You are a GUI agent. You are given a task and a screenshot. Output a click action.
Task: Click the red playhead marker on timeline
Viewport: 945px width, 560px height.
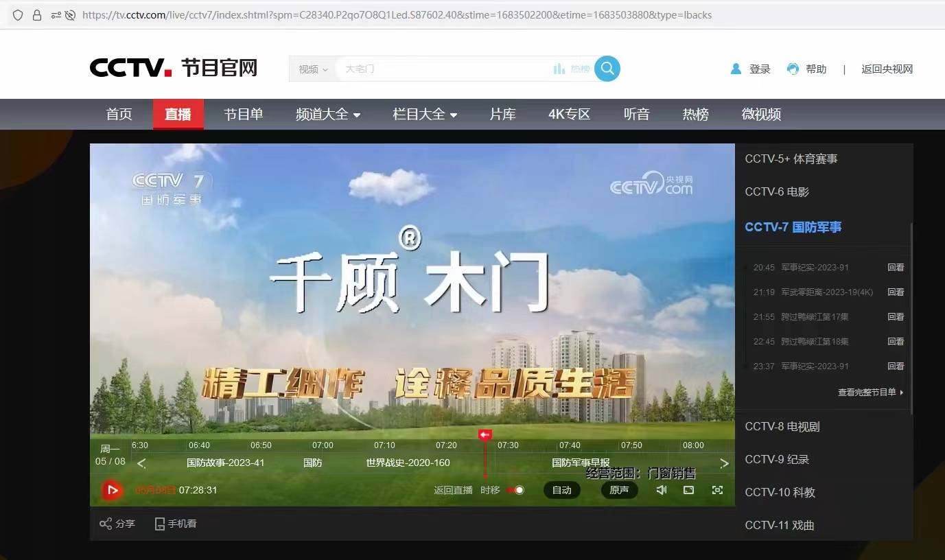[x=485, y=434]
